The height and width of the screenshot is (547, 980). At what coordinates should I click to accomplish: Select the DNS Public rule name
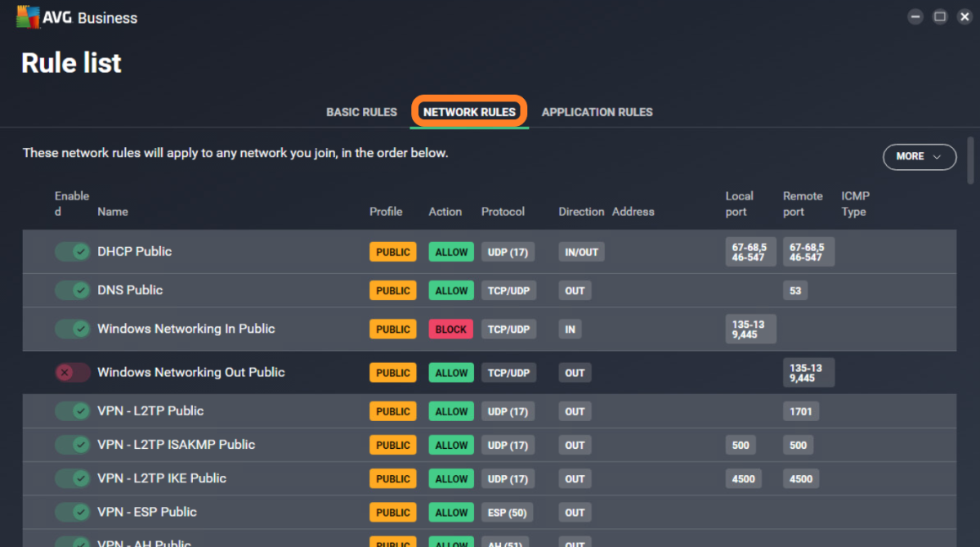(x=130, y=290)
